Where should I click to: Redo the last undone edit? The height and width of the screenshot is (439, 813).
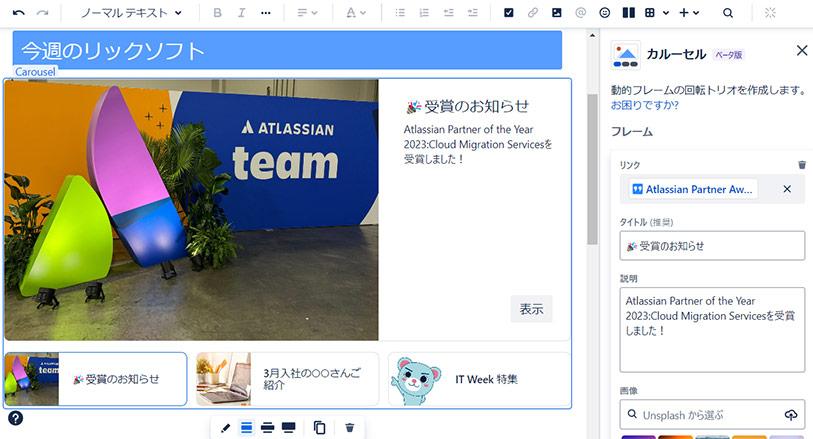click(x=43, y=13)
